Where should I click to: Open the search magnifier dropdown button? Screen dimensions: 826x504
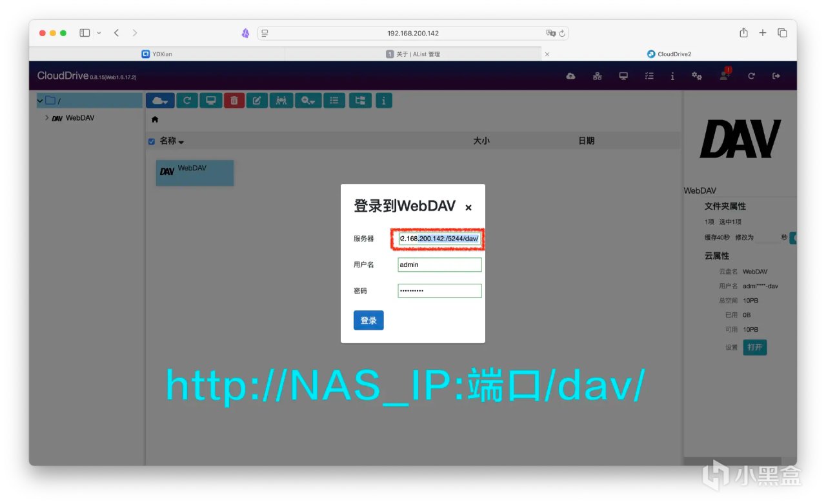(308, 101)
